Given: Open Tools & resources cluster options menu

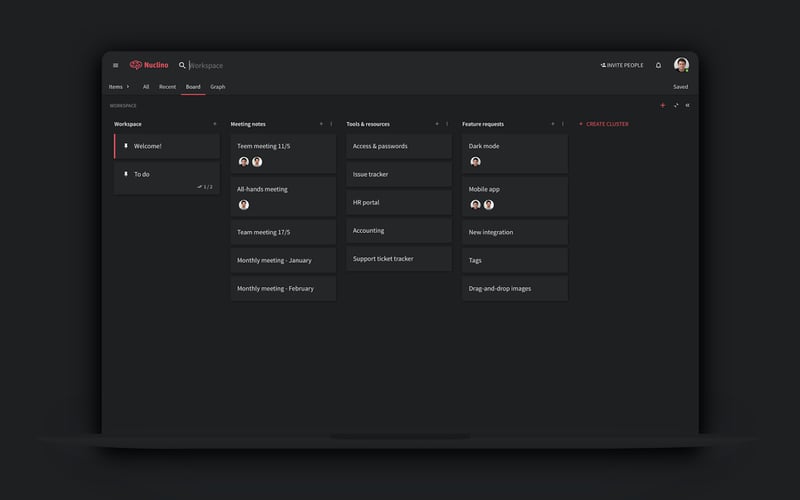Looking at the screenshot, I should pyautogui.click(x=447, y=124).
